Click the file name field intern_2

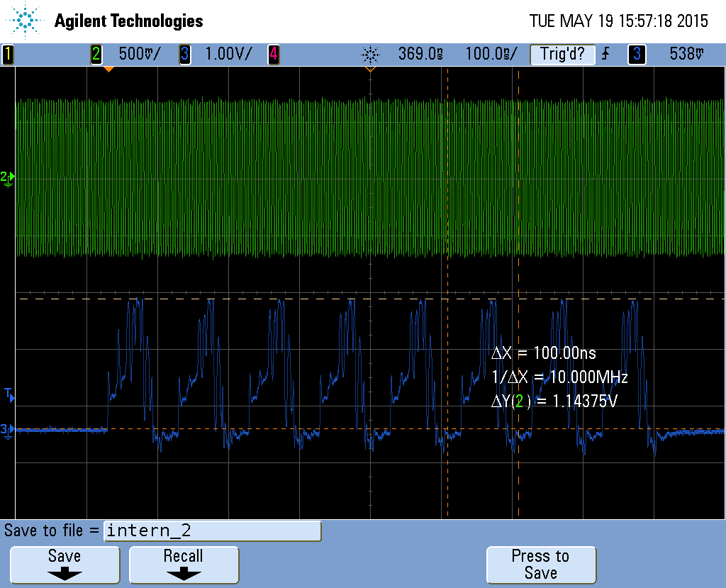point(213,531)
